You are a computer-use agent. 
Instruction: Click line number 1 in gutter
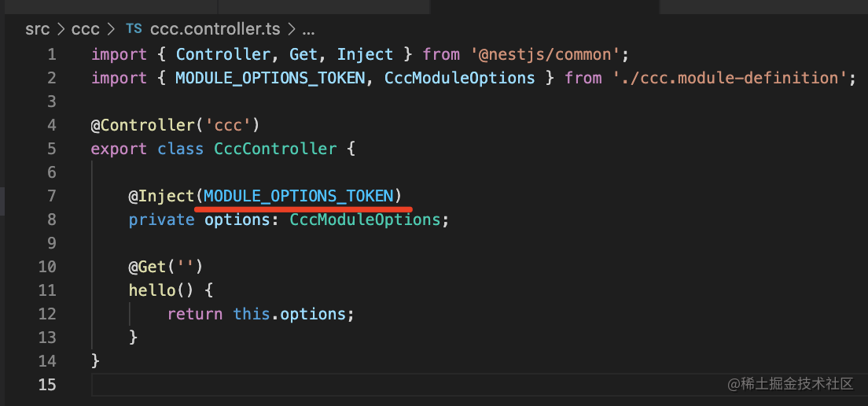[52, 54]
